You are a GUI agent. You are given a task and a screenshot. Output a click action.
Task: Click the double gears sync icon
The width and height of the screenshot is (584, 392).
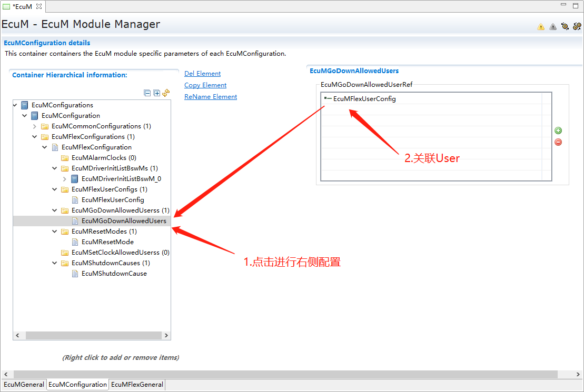tap(577, 26)
